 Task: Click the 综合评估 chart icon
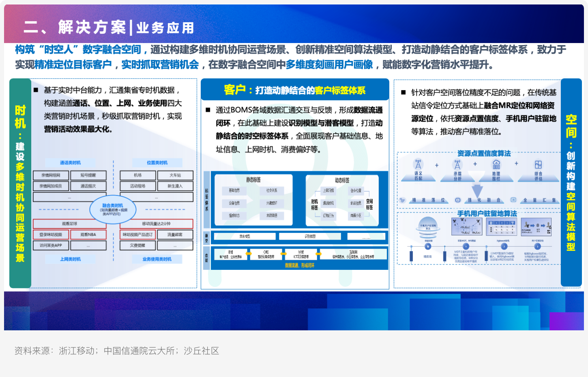tap(538, 164)
